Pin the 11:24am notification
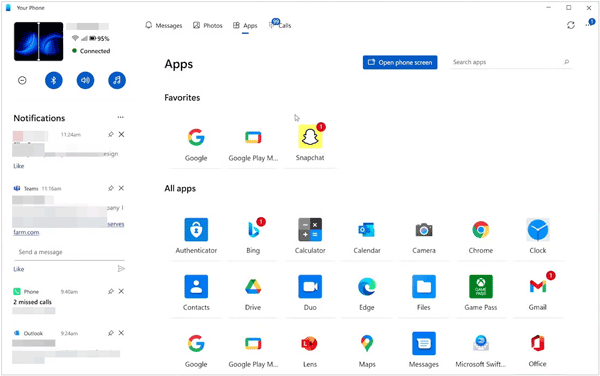The height and width of the screenshot is (376, 600). [111, 134]
